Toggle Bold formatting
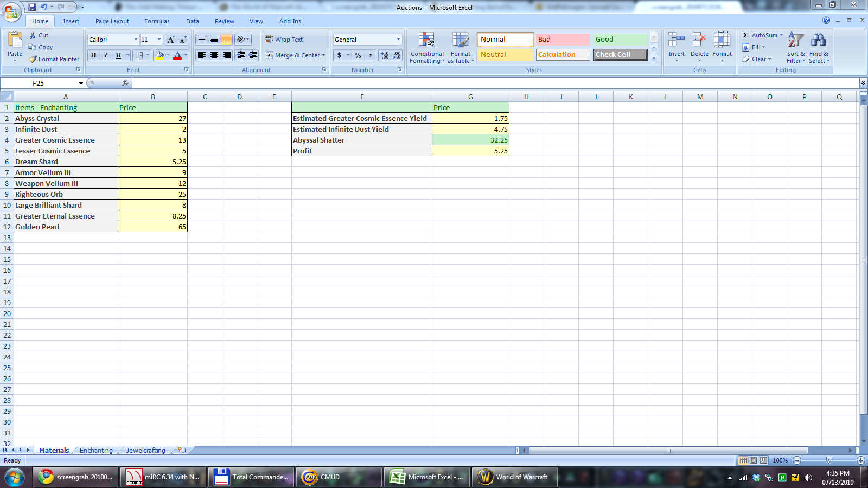868x488 pixels. [93, 55]
